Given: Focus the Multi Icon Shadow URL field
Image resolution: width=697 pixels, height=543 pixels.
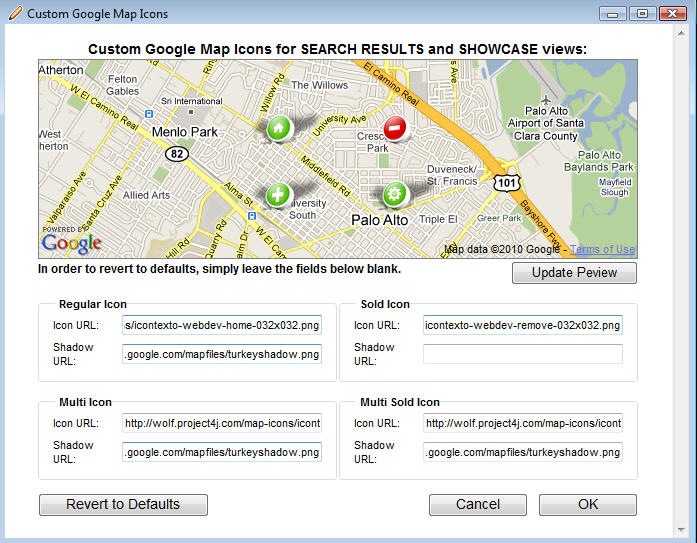Looking at the screenshot, I should pos(222,452).
